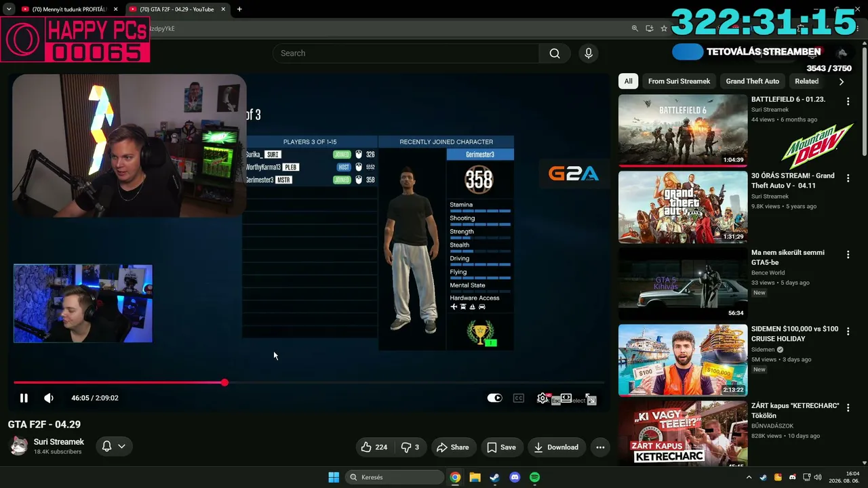Screen dimensions: 868x488
Task: Select the Related filter chip
Action: point(806,81)
